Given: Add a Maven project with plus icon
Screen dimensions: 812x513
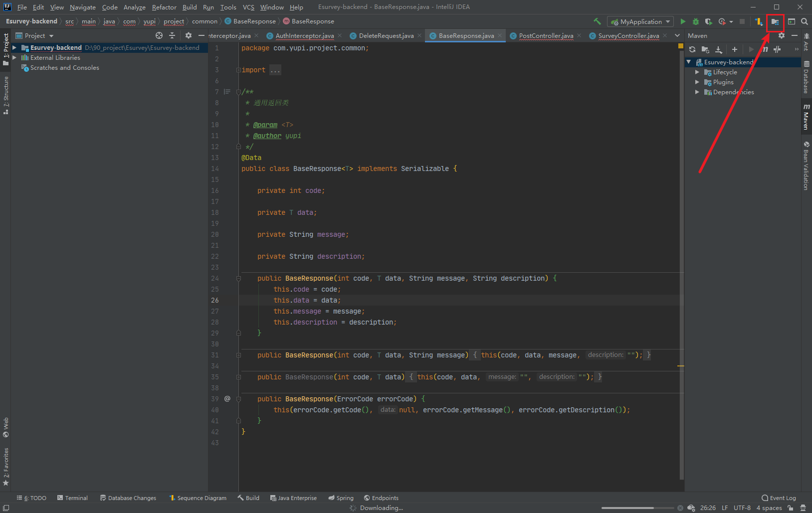Looking at the screenshot, I should (735, 49).
